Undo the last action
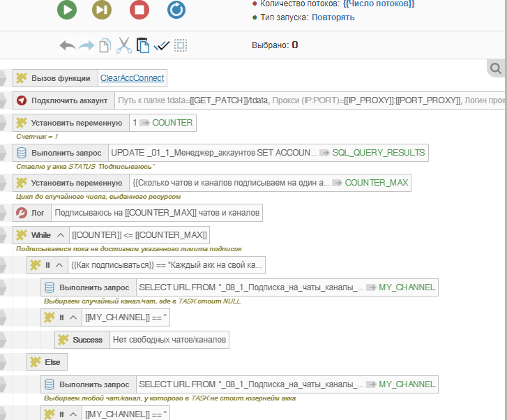This screenshot has height=420, width=507. point(68,46)
